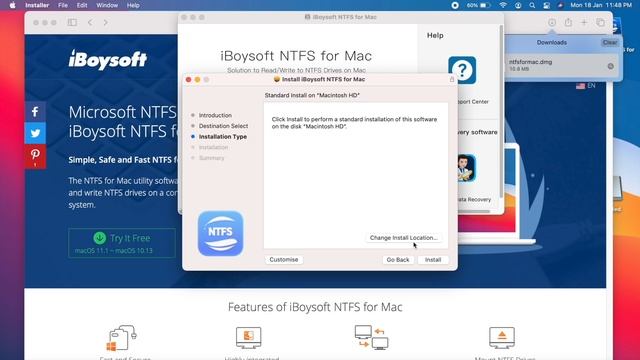Click the vertical scrollbar in DMG window
The height and width of the screenshot is (360, 640).
[x=501, y=112]
